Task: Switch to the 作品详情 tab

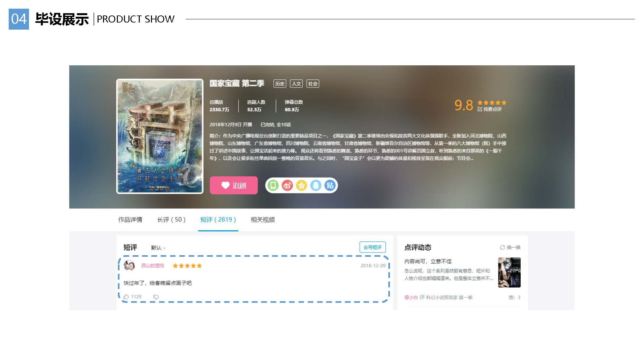Action: pyautogui.click(x=130, y=220)
